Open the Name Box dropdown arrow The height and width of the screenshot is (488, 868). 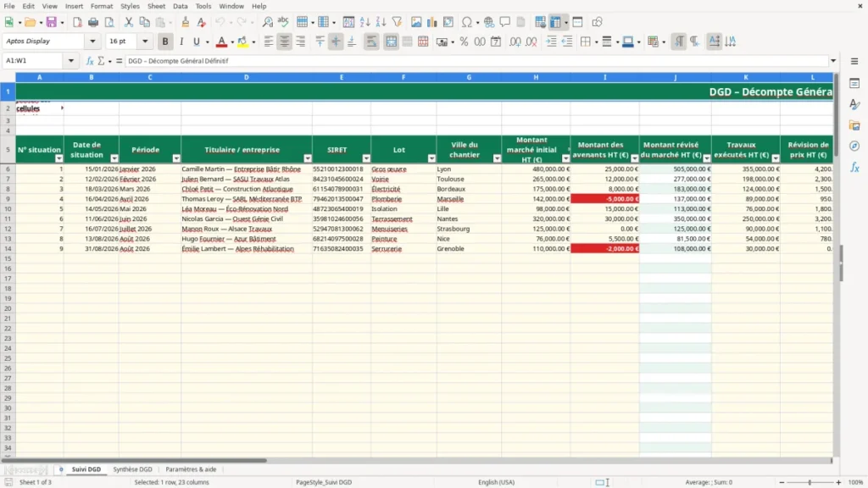71,61
